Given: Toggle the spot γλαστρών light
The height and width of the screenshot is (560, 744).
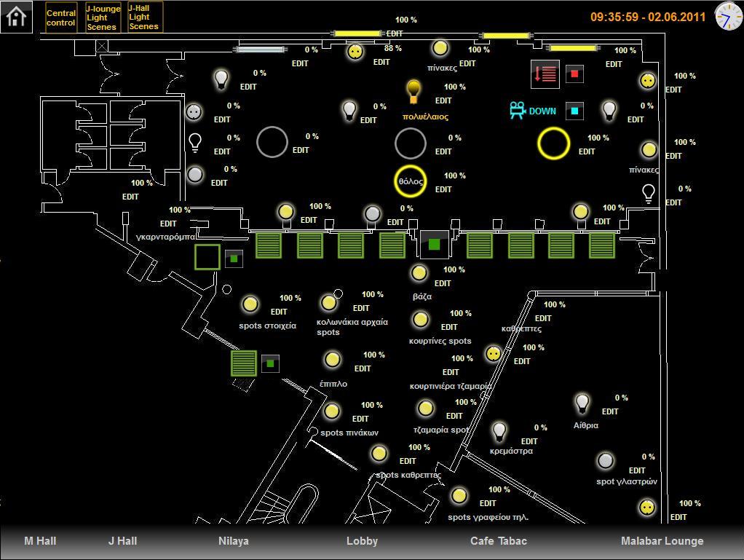Looking at the screenshot, I should tap(605, 460).
